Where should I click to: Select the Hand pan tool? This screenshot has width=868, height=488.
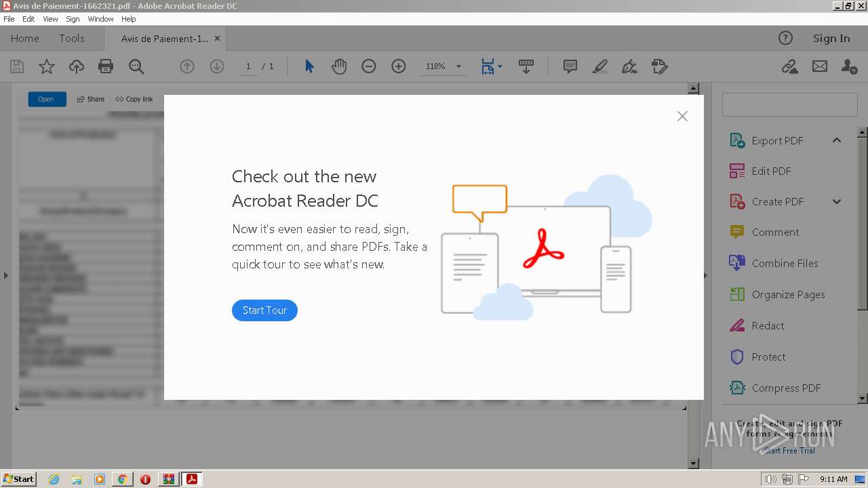(339, 66)
